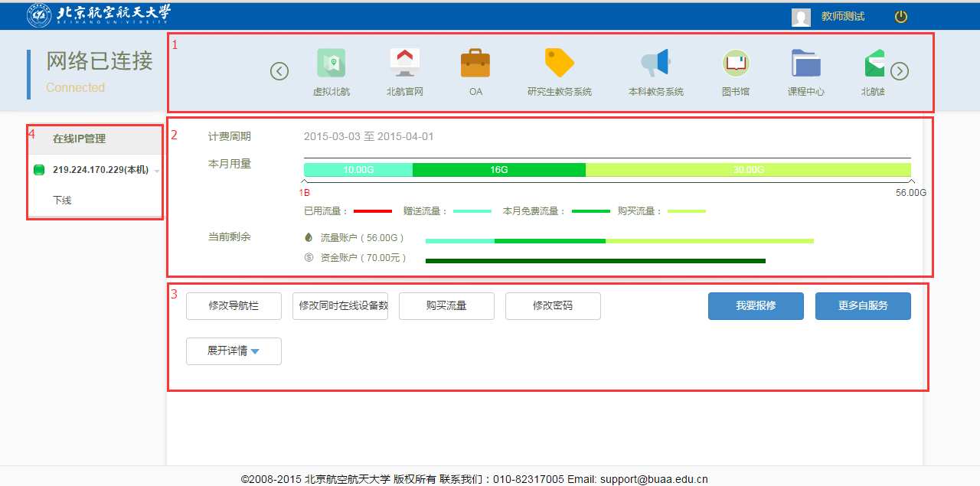980x486 pixels.
Task: Click the 资金账户 coin icon
Action: [x=309, y=258]
